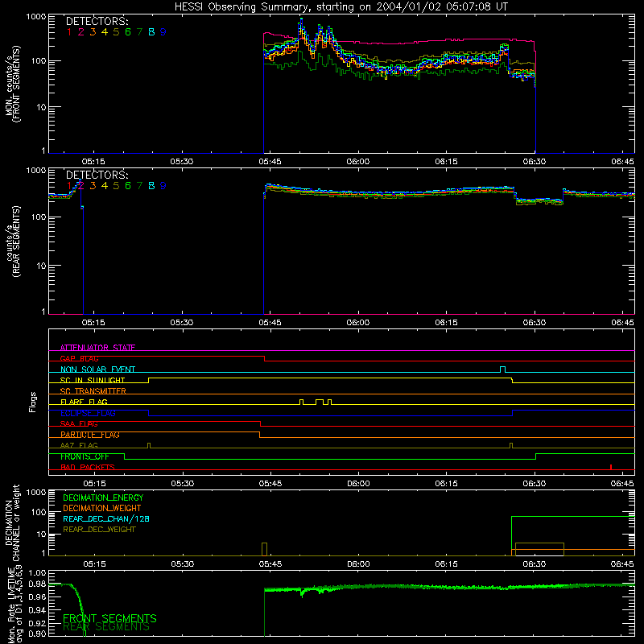Click olive detector 5 in front segments legend
Viewport: 644px width, 644px height.
(116, 32)
